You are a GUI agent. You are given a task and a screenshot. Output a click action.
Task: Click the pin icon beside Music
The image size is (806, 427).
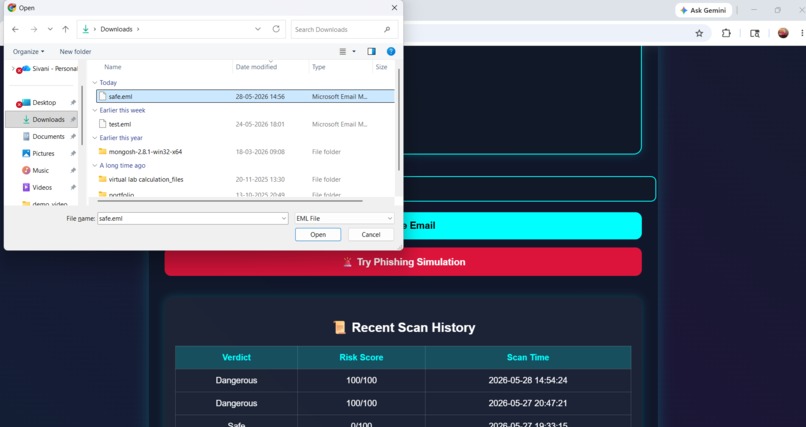tap(73, 171)
